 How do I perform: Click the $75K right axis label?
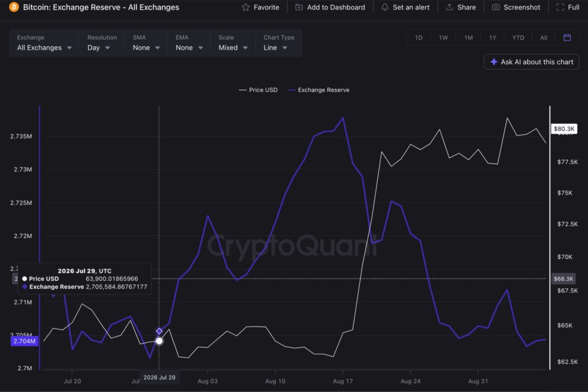click(565, 193)
